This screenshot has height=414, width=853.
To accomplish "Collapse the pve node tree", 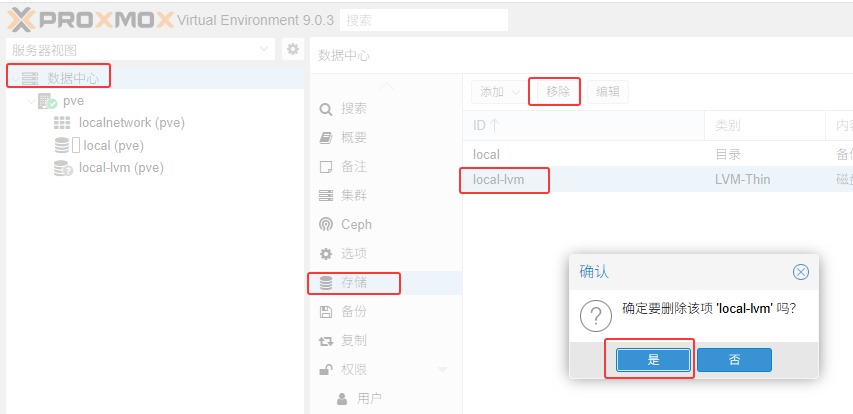I will tap(29, 101).
